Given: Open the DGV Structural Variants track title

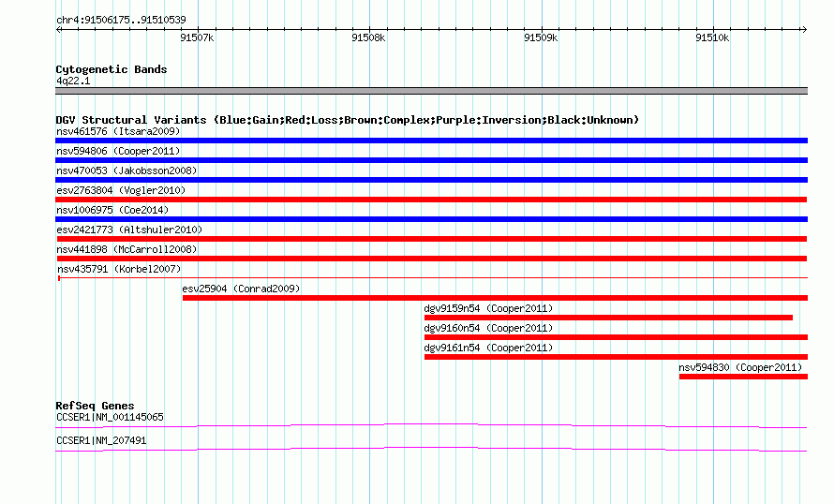Looking at the screenshot, I should (x=348, y=120).
